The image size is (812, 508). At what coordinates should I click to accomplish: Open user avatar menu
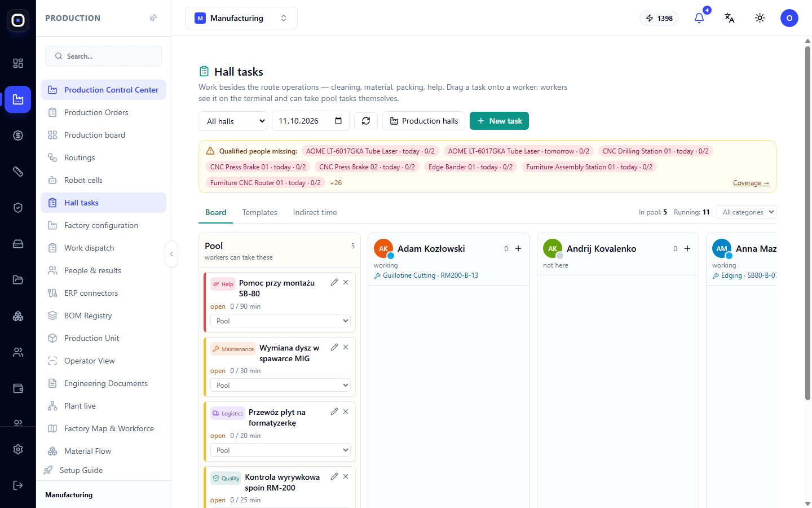coord(789,18)
